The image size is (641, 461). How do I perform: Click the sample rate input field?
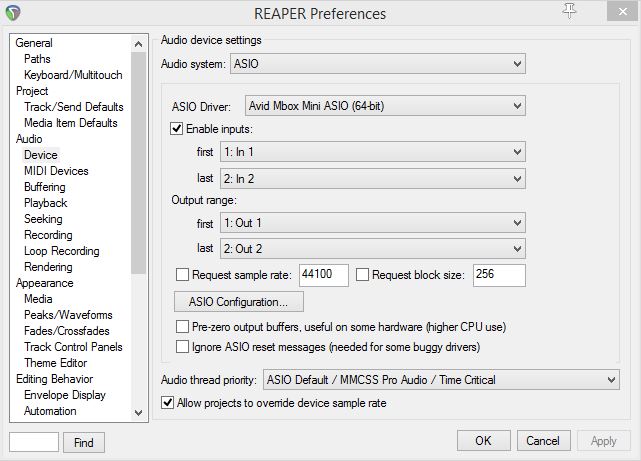tap(323, 274)
